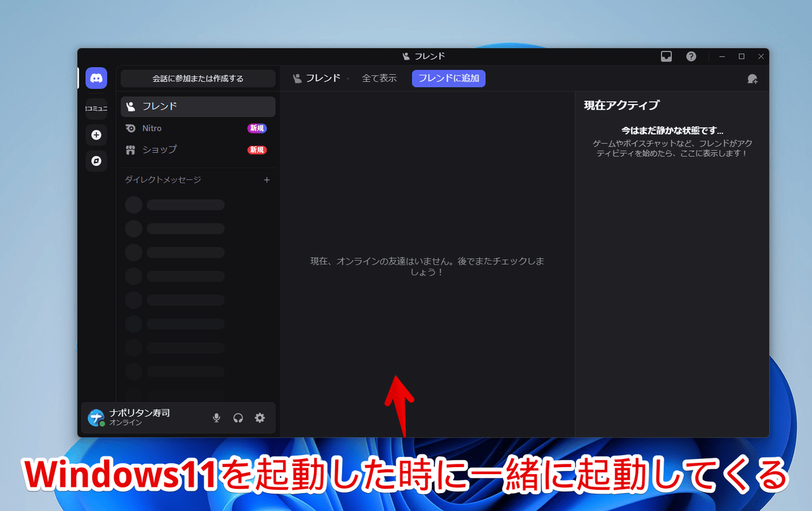
Task: Toggle microphone mute
Action: click(x=216, y=418)
